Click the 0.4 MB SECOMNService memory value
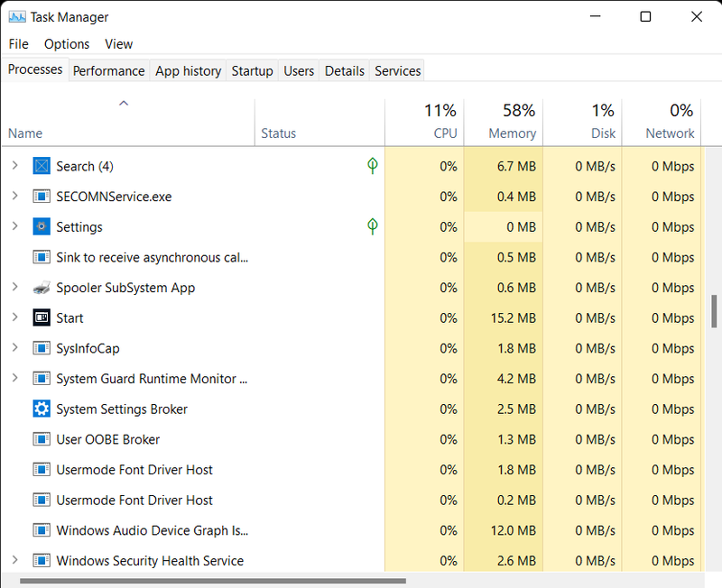 click(x=516, y=197)
